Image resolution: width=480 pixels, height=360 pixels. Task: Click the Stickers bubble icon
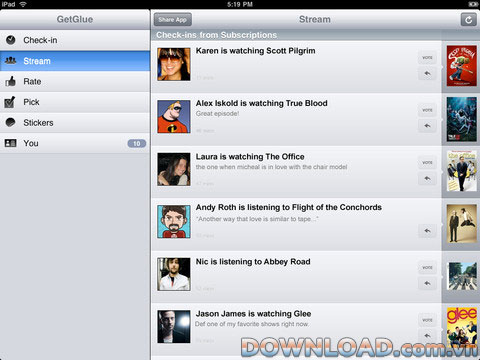tap(11, 122)
